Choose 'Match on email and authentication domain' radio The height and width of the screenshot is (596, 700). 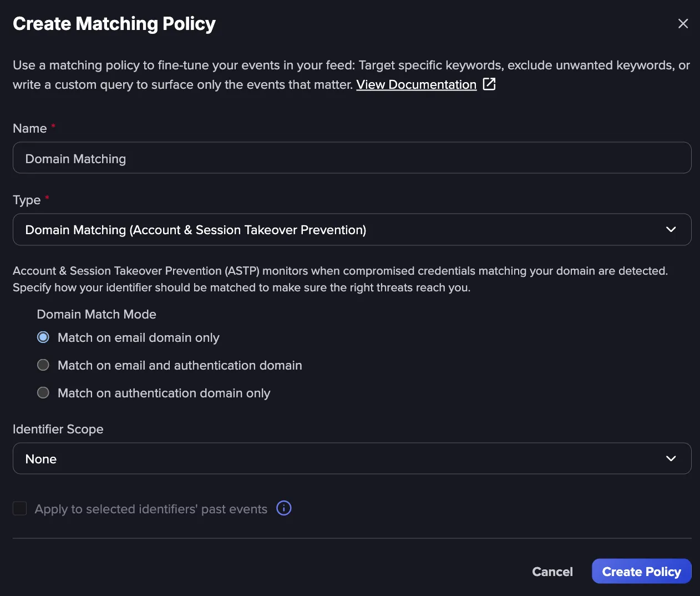pyautogui.click(x=43, y=365)
